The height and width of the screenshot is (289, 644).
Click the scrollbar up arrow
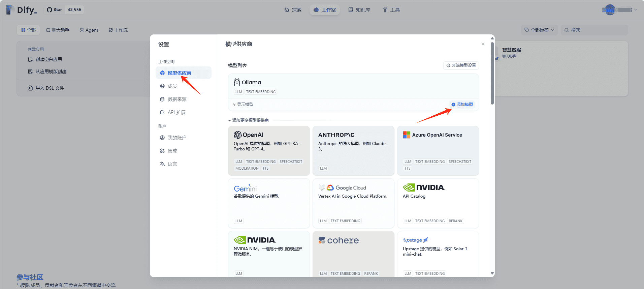coord(492,38)
